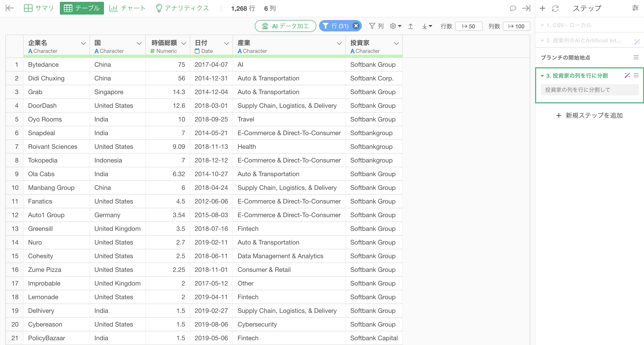Viewport: 644px width, 345px height.
Task: Click the 時価総額 Numeric type icon
Action: (x=152, y=51)
